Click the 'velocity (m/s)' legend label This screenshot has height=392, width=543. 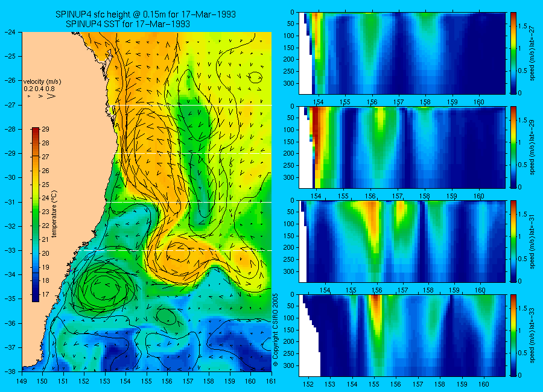click(x=42, y=82)
